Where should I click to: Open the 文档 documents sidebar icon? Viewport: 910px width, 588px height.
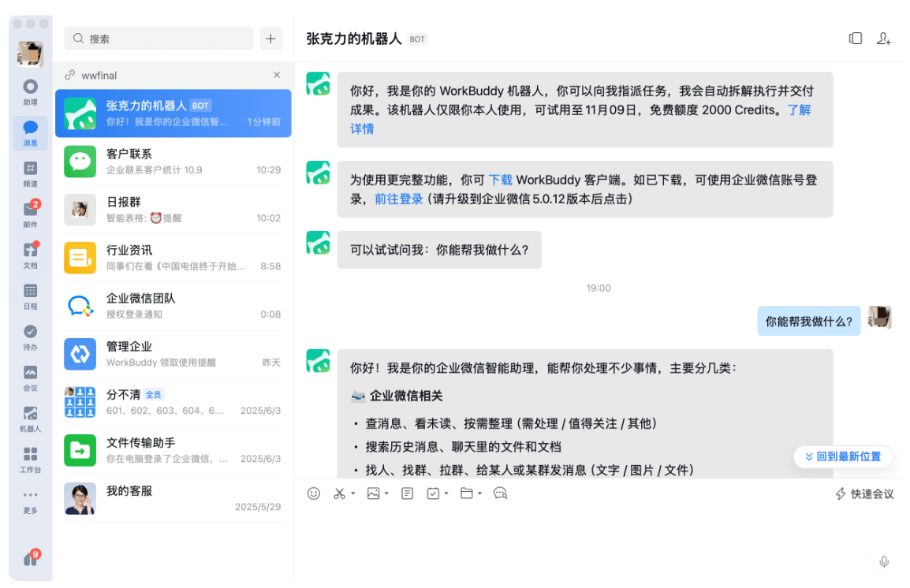click(x=30, y=255)
